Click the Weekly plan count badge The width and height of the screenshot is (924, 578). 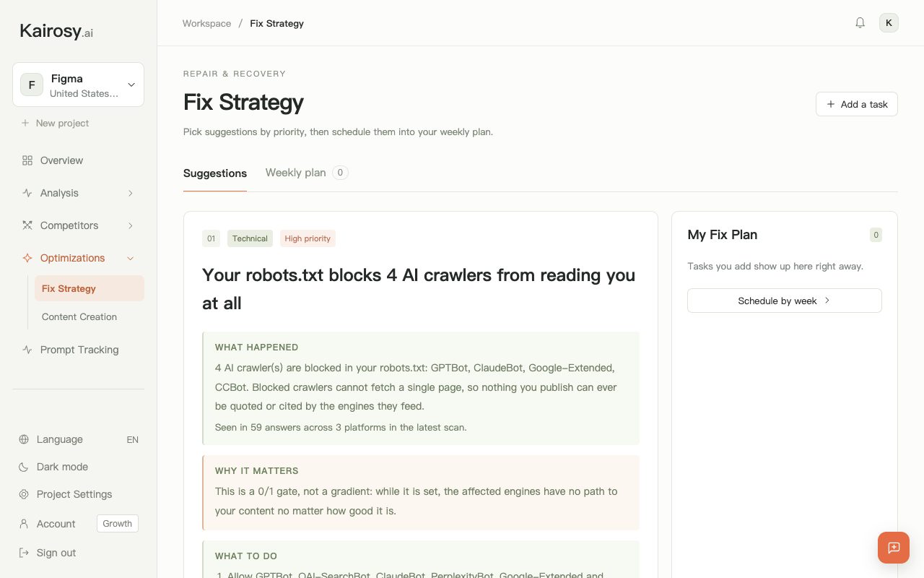[340, 173]
